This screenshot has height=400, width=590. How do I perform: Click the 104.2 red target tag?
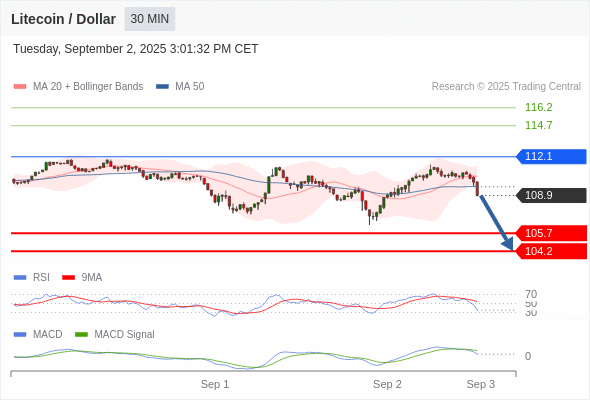point(551,251)
